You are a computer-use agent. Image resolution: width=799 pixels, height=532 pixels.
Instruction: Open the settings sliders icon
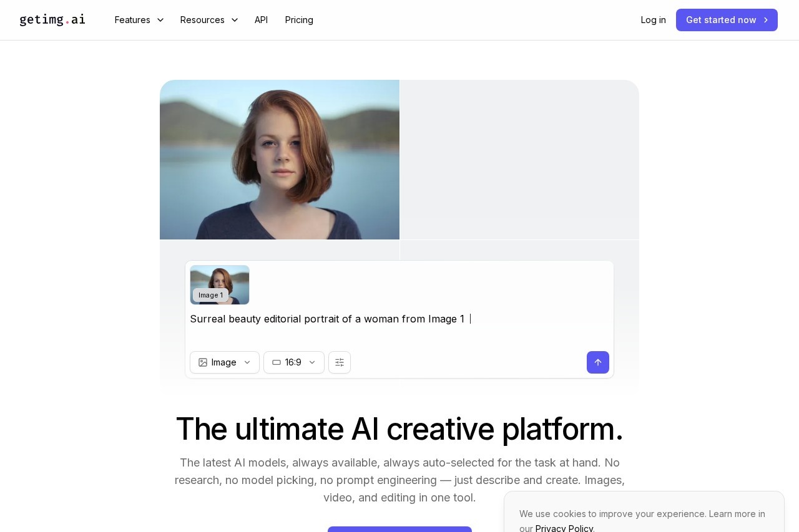[340, 362]
